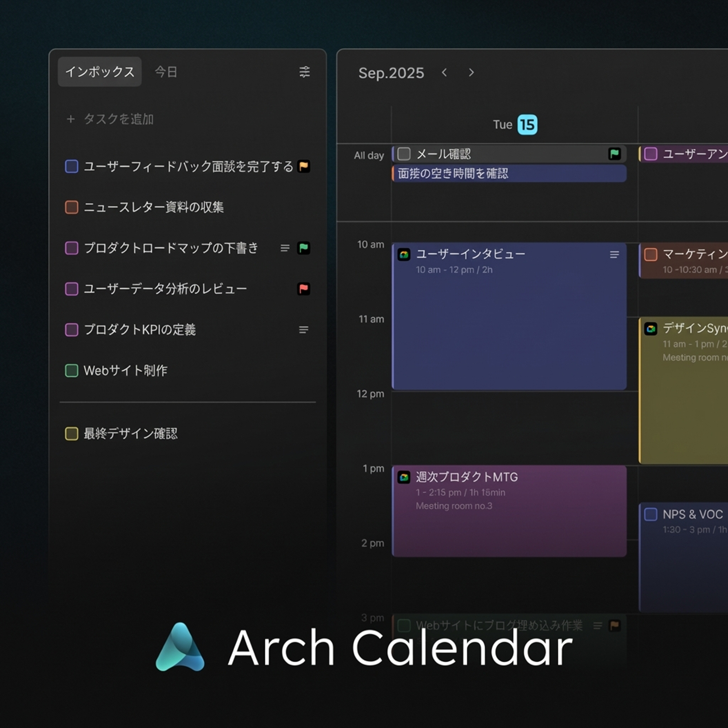Screen dimensions: 728x728
Task: Mark Webサイト制作 task as complete
Action: pos(72,371)
